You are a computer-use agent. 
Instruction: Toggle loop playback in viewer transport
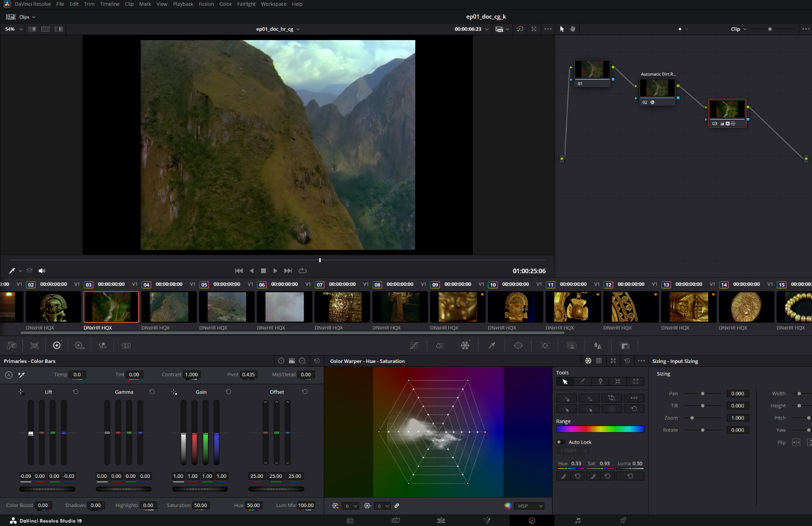(302, 271)
